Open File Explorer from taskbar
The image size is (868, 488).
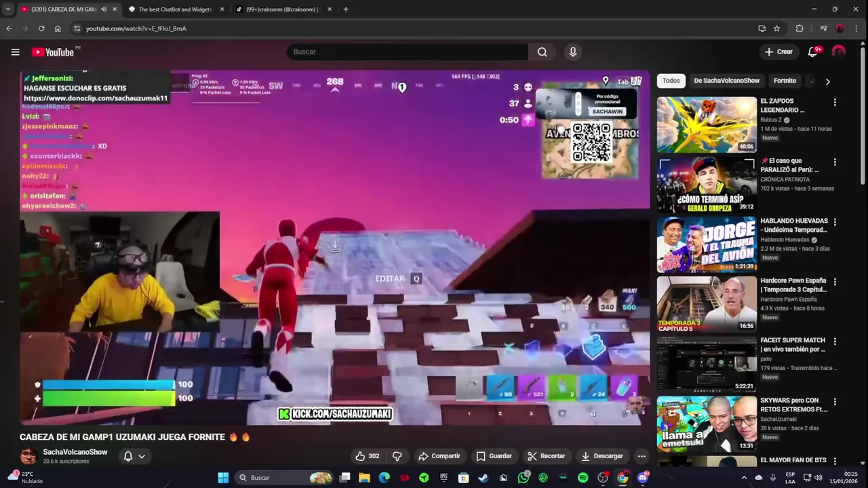[x=364, y=478]
